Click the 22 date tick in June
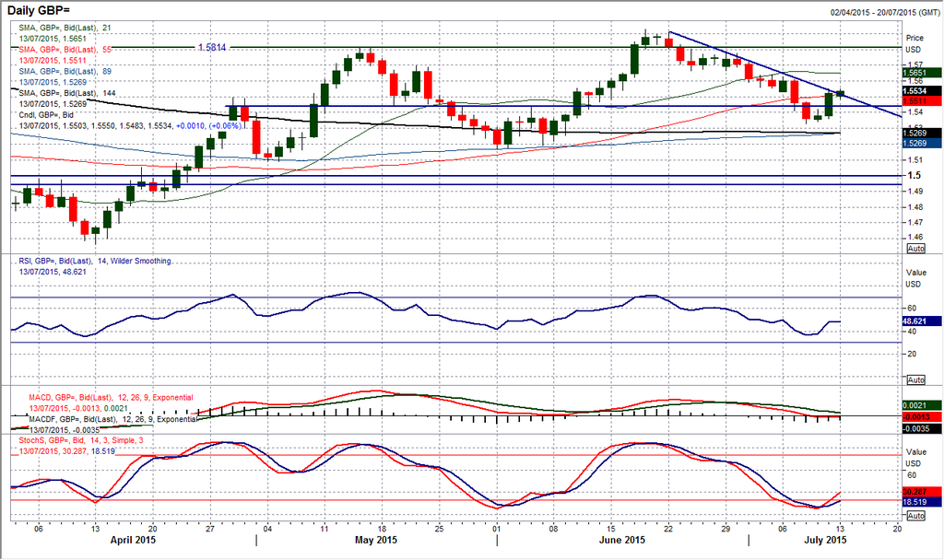 668,528
